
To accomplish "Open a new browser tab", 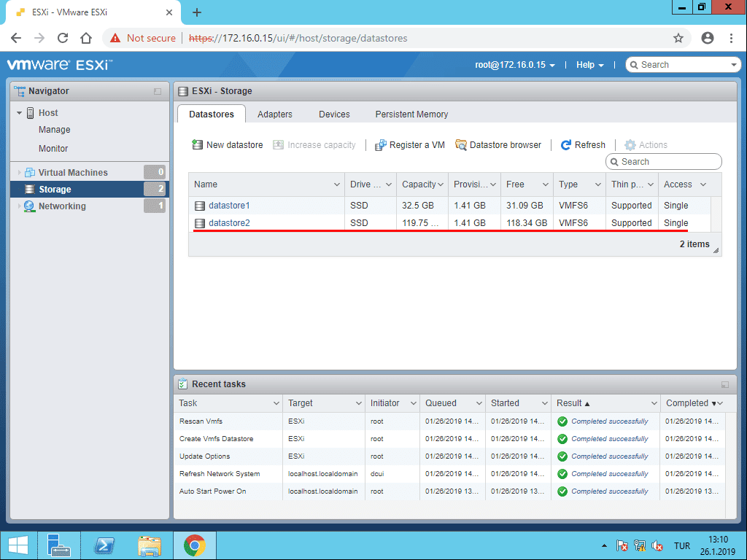I will pyautogui.click(x=197, y=12).
